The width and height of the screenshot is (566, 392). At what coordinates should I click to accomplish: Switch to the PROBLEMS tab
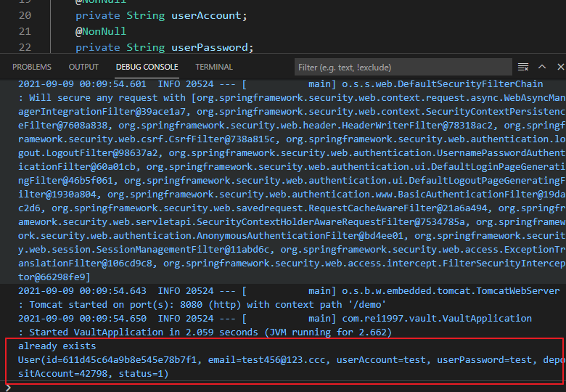pos(32,67)
